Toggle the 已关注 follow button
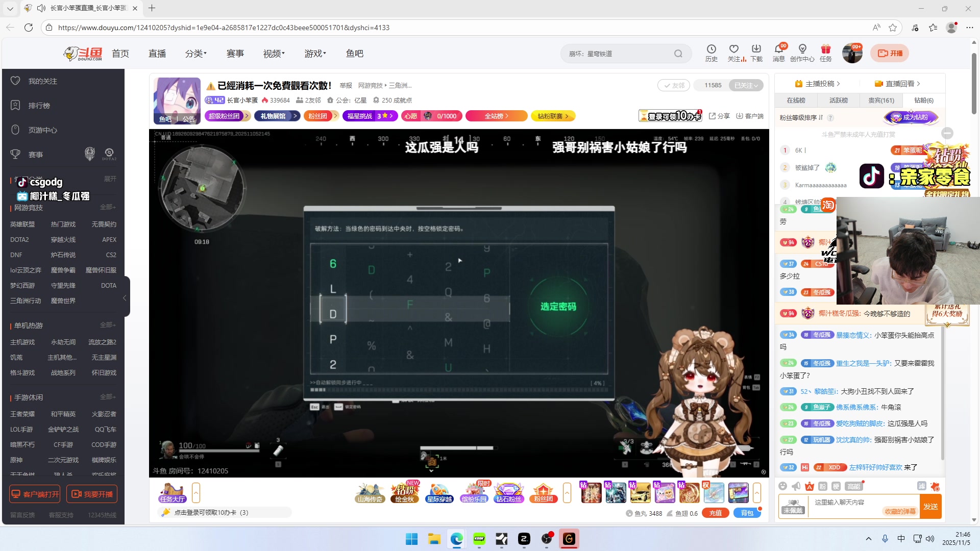Screen dimensions: 980x551 [746, 85]
